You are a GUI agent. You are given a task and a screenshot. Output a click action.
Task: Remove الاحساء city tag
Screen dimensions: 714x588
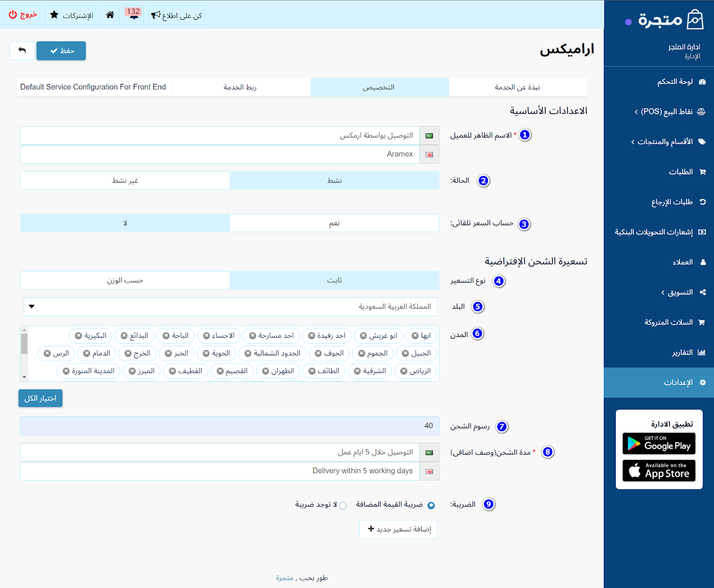pos(207,335)
